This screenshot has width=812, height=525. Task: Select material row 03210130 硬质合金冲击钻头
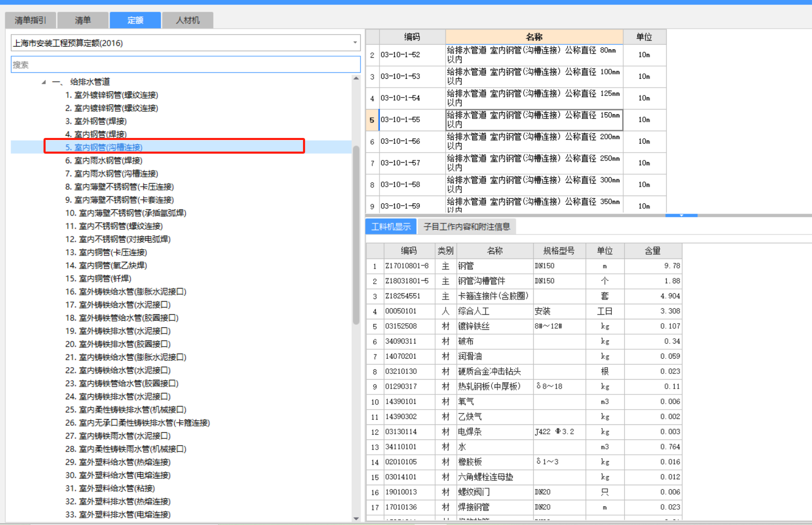click(524, 371)
